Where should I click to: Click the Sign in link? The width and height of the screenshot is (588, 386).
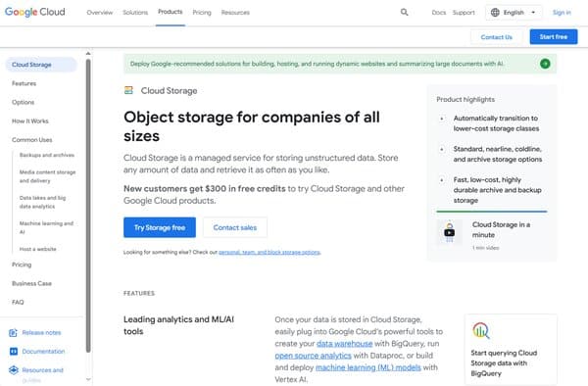(x=562, y=13)
